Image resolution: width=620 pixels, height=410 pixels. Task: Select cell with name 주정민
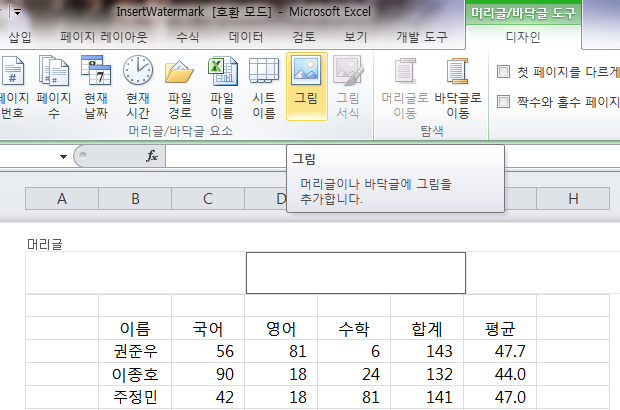(135, 397)
